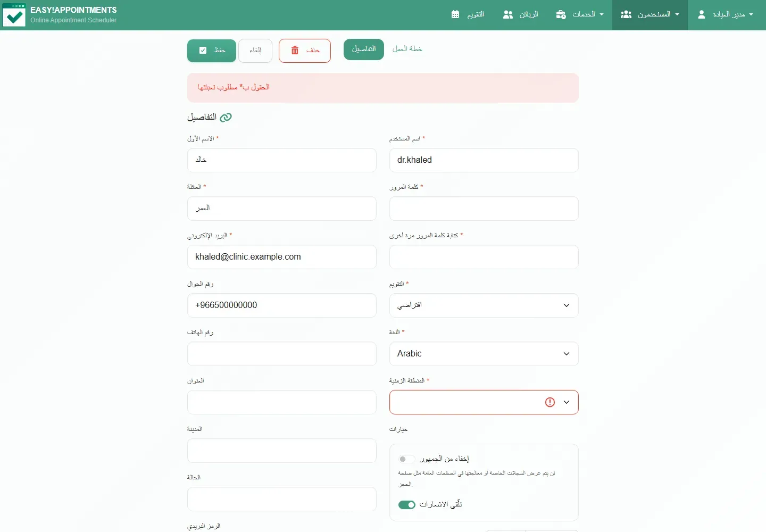The image size is (766, 532).
Task: Click the حفظ save button
Action: tap(212, 51)
